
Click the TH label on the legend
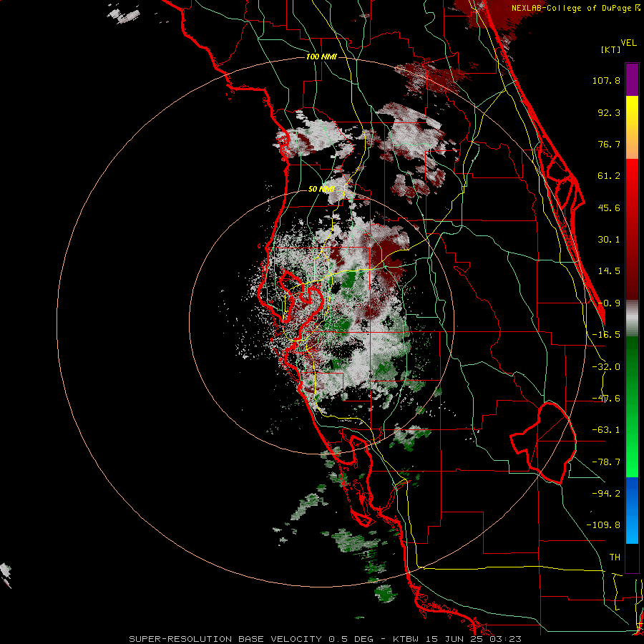pyautogui.click(x=615, y=557)
